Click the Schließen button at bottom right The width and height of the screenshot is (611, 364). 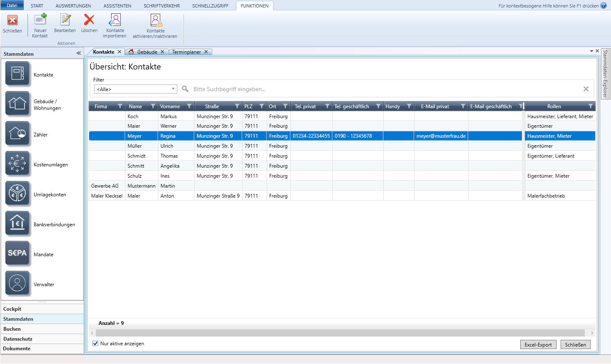575,345
